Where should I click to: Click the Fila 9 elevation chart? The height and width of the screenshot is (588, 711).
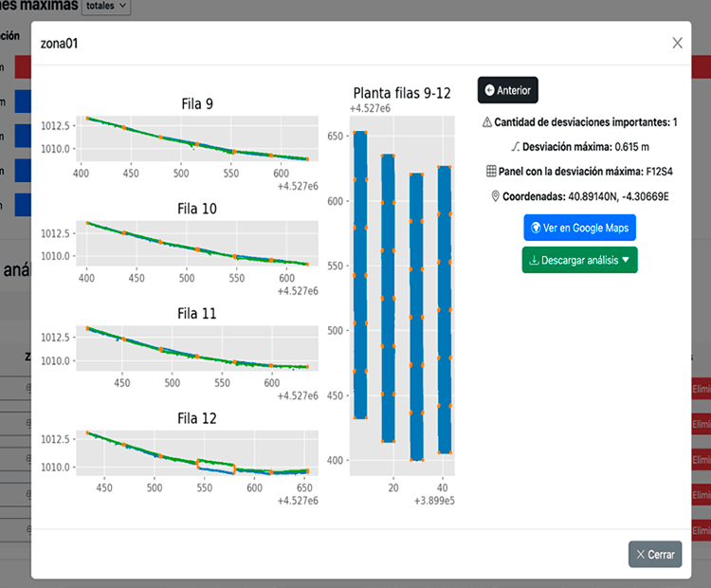(194, 138)
